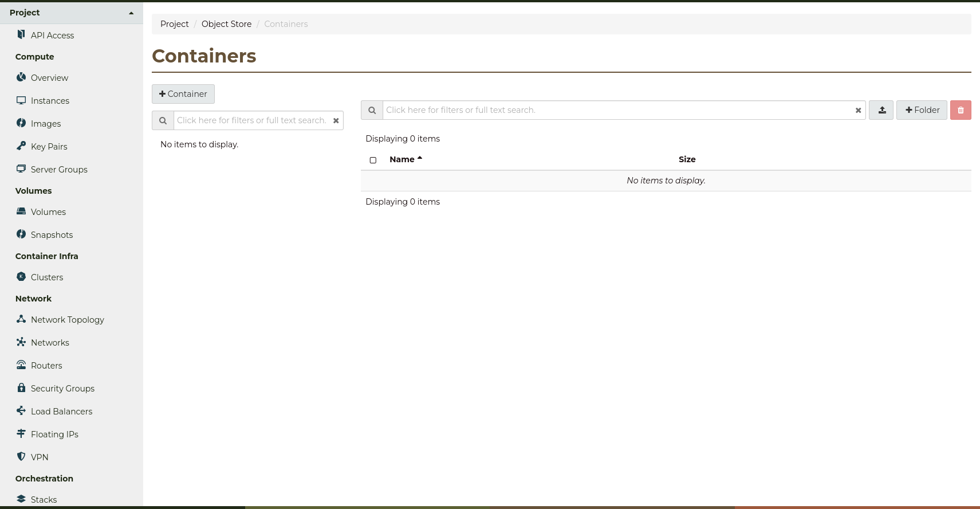980x509 pixels.
Task: Click the Security Groups lock icon
Action: click(x=21, y=387)
